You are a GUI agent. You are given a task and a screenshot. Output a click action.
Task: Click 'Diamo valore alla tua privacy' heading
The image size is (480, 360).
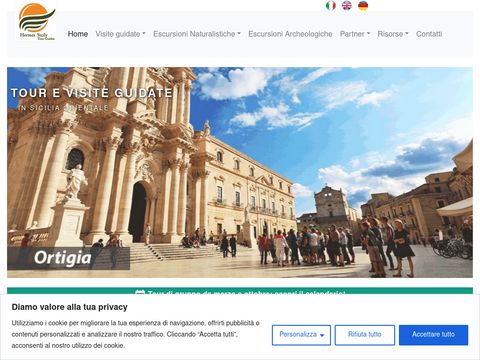(x=70, y=307)
